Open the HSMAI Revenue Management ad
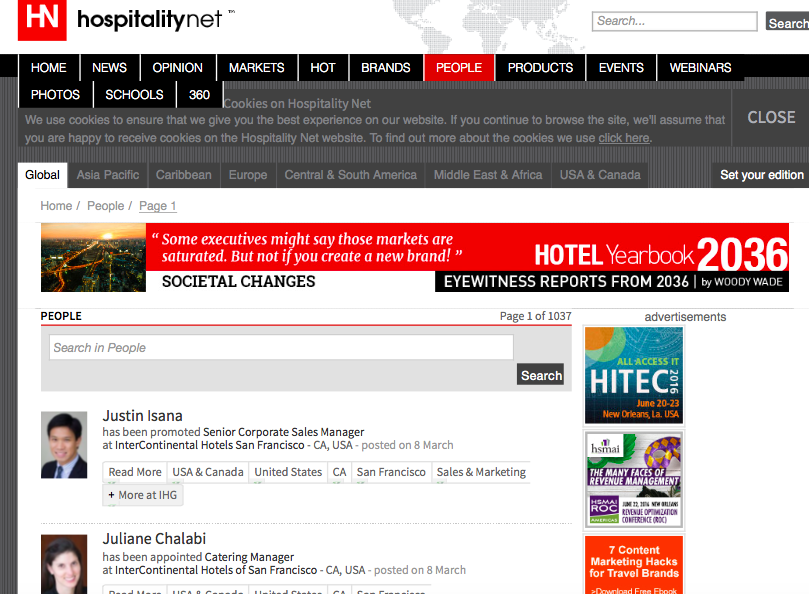The height and width of the screenshot is (594, 809). (634, 480)
